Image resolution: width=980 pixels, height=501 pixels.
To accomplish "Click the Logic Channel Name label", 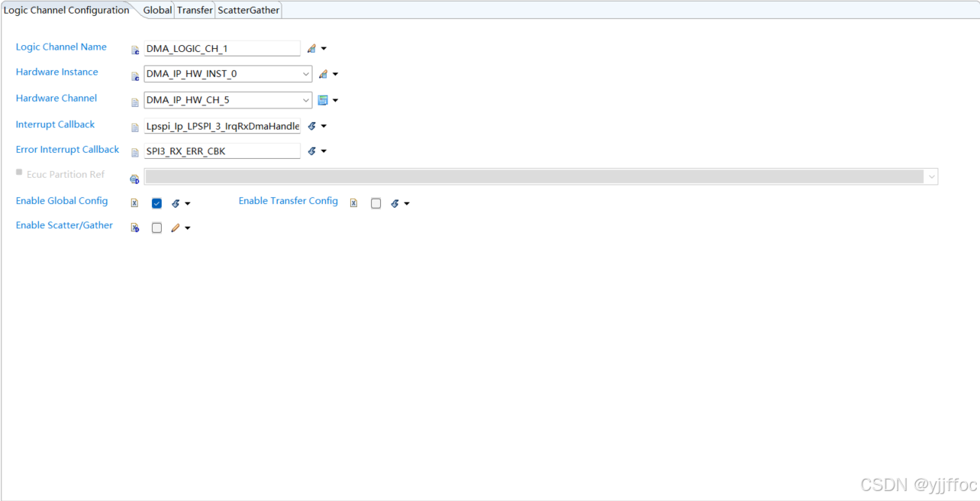I will pyautogui.click(x=61, y=47).
